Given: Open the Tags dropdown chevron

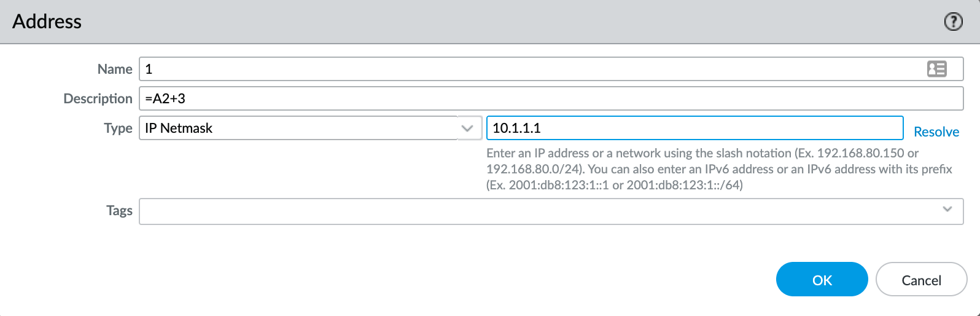Looking at the screenshot, I should coord(947,210).
